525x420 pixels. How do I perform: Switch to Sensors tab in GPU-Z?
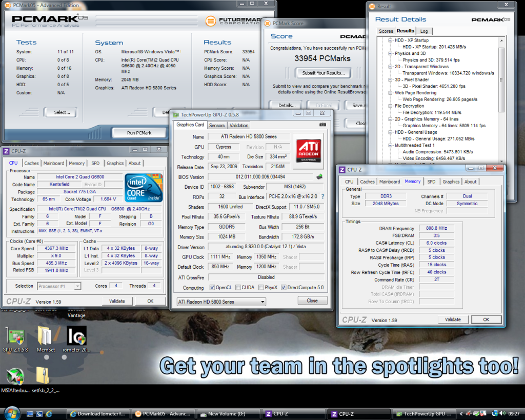217,125
